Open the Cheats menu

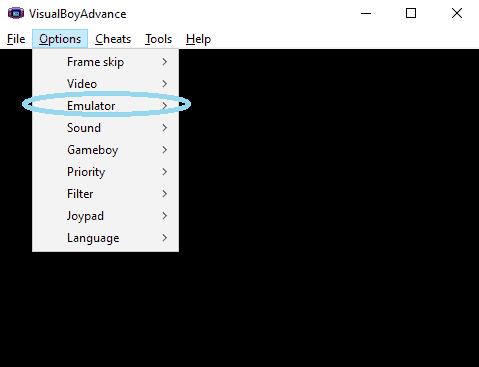coord(113,39)
